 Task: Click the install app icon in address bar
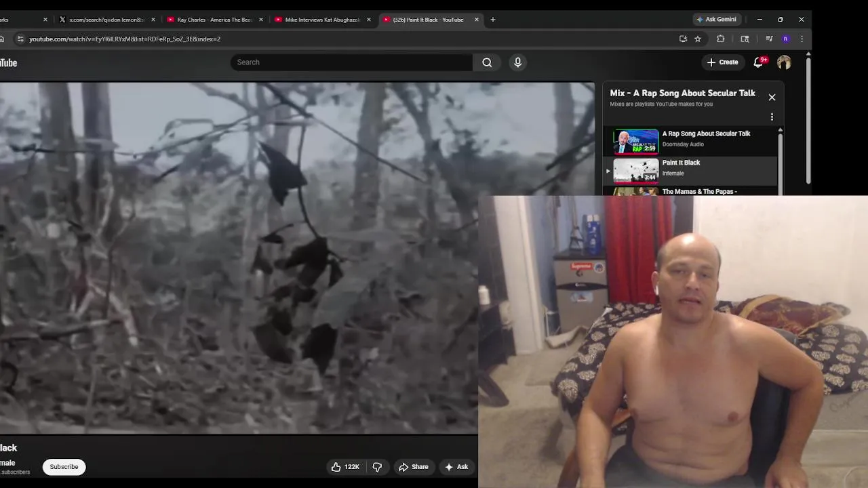pyautogui.click(x=683, y=39)
